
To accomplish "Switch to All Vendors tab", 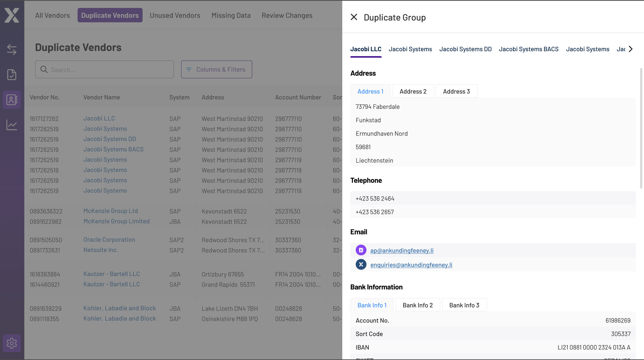I will [x=52, y=15].
